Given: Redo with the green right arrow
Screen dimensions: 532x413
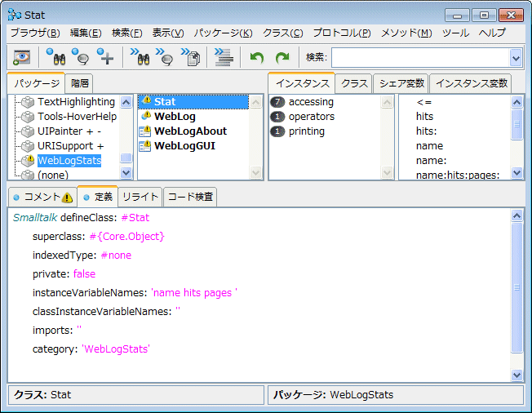Looking at the screenshot, I should [x=282, y=57].
